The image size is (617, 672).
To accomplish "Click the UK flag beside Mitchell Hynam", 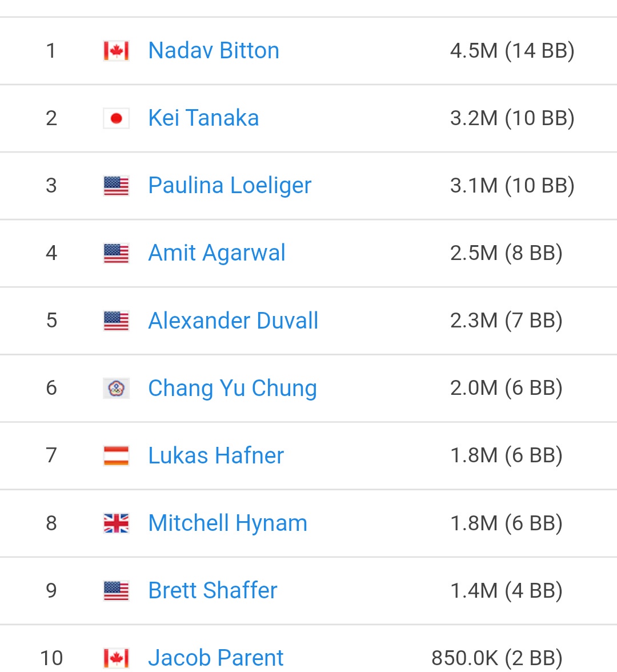I will pos(116,523).
